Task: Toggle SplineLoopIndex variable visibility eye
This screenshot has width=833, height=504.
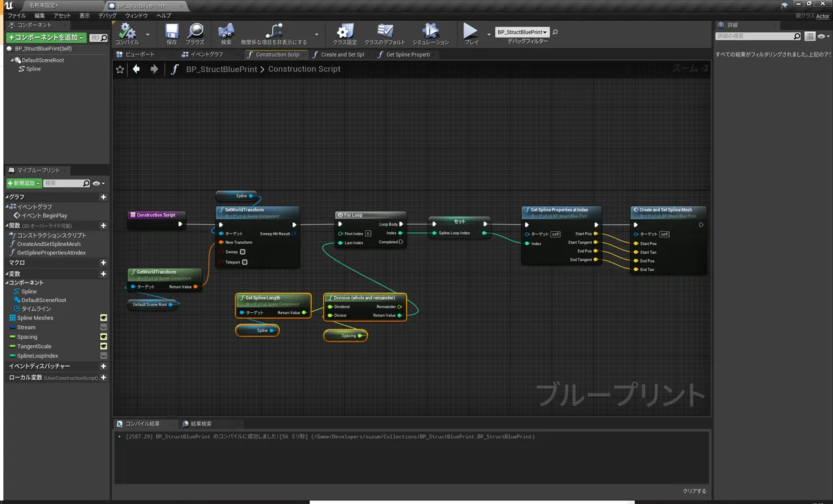Action: point(103,356)
